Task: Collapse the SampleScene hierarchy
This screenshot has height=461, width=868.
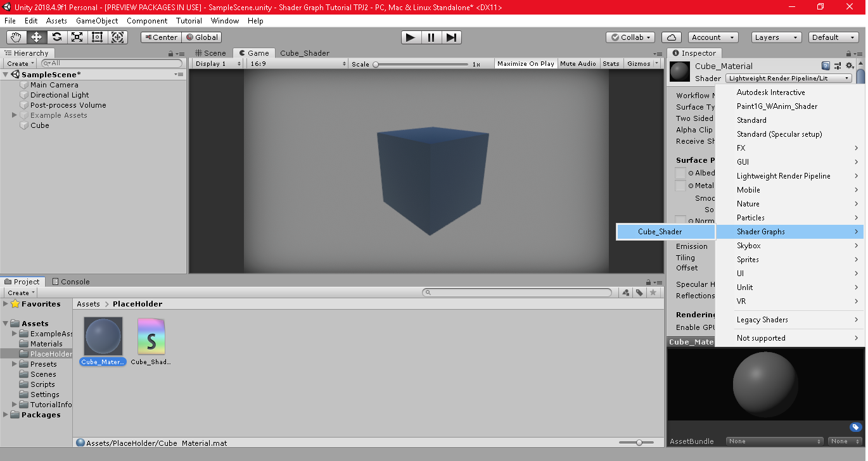Action: point(6,75)
